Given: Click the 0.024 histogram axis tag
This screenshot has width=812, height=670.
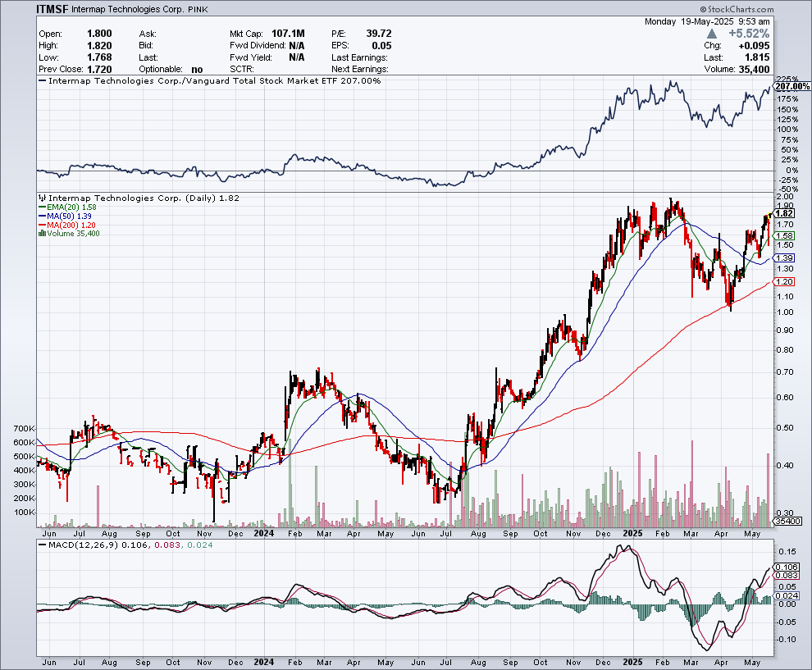Looking at the screenshot, I should (787, 596).
